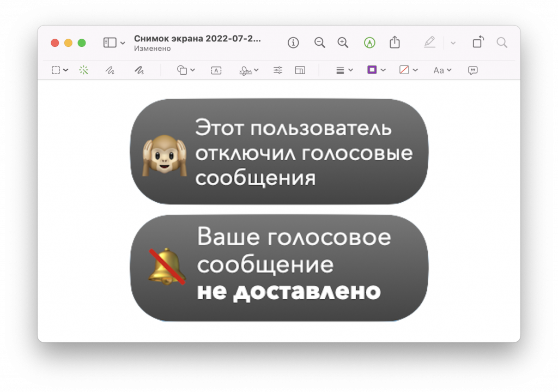
Task: Select the Draw tool
Action: pos(139,70)
